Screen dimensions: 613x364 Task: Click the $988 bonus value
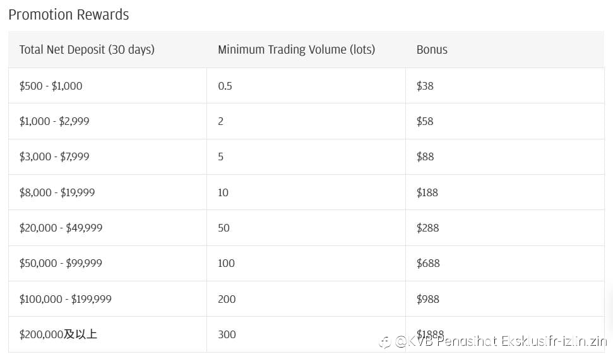point(427,299)
